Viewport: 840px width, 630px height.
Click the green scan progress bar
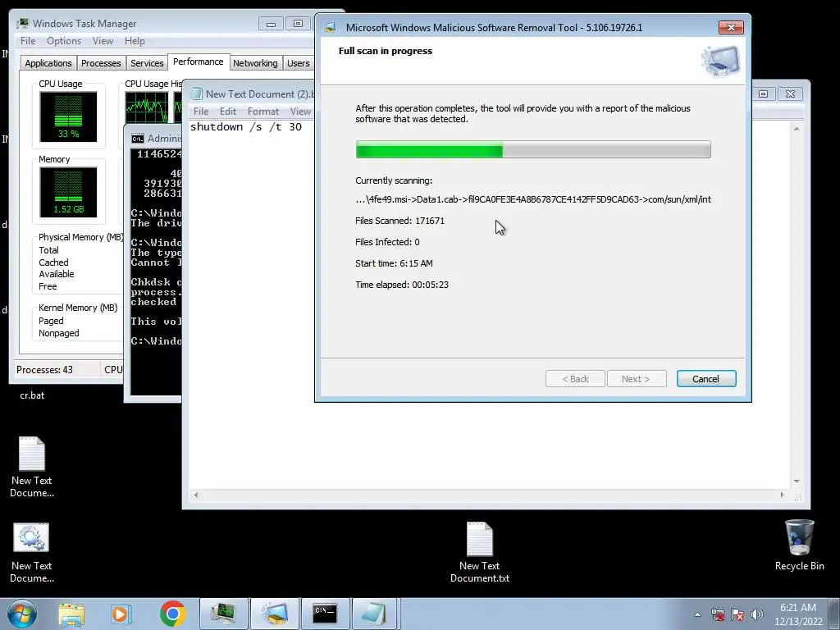(533, 149)
